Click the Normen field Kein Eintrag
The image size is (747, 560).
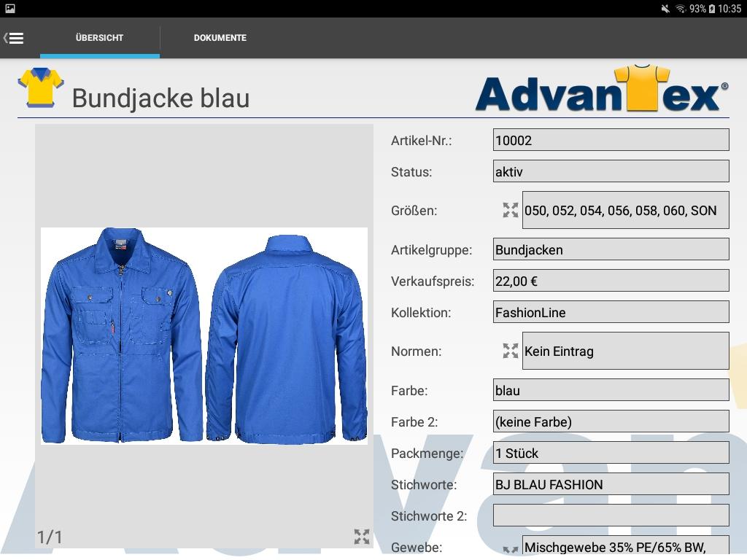pyautogui.click(x=625, y=351)
